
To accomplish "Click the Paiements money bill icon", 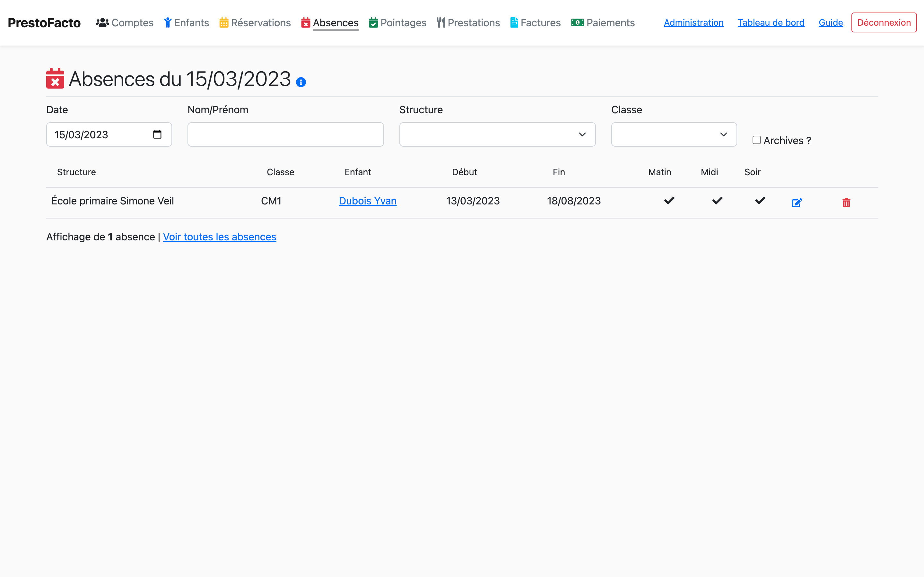I will click(577, 22).
